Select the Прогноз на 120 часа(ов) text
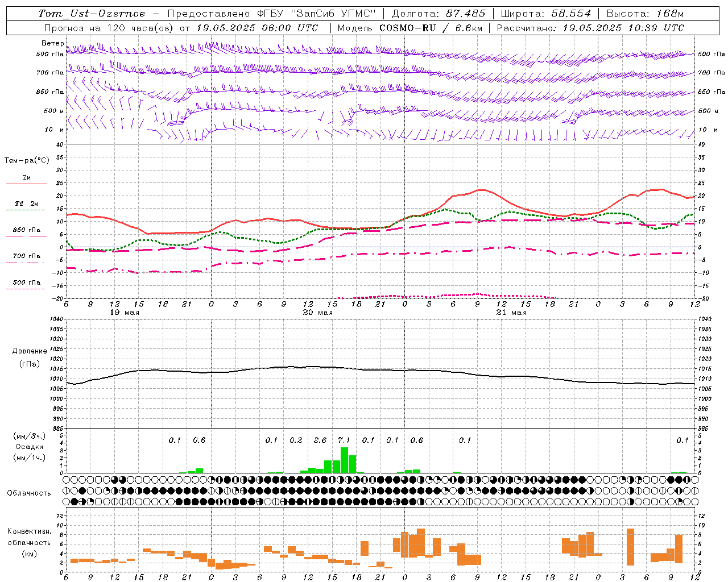Image resolution: width=728 pixels, height=582 pixels. click(x=110, y=28)
